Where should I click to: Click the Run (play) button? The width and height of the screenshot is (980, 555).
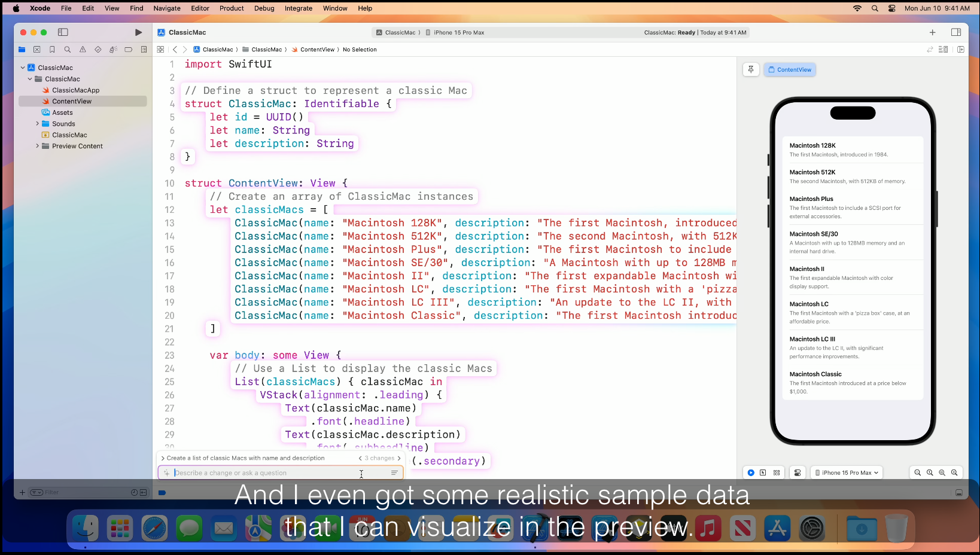(139, 32)
